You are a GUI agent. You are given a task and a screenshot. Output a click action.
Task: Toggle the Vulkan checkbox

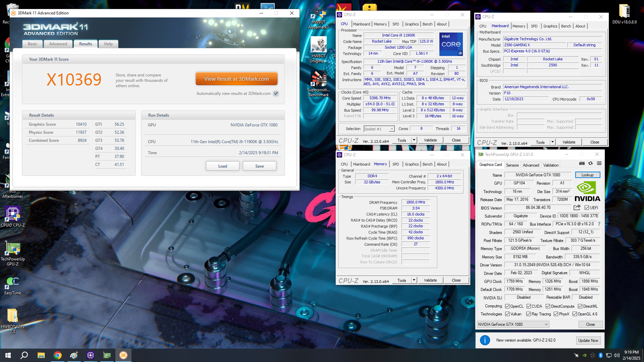[x=507, y=314]
